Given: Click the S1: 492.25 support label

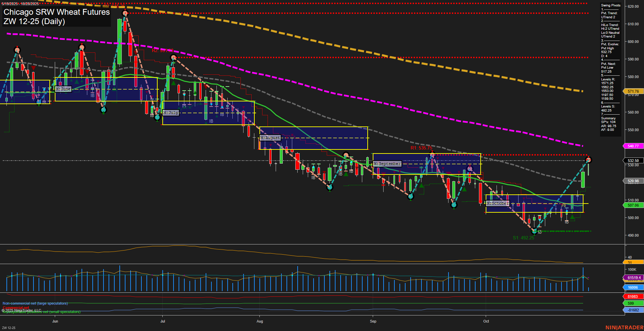Looking at the screenshot, I should 523,238.
